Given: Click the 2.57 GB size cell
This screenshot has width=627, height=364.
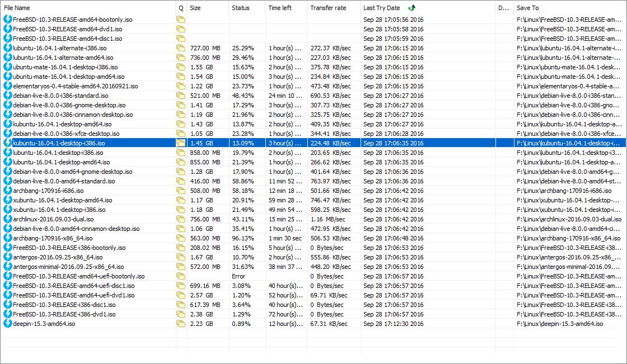Looking at the screenshot, I should [x=202, y=295].
